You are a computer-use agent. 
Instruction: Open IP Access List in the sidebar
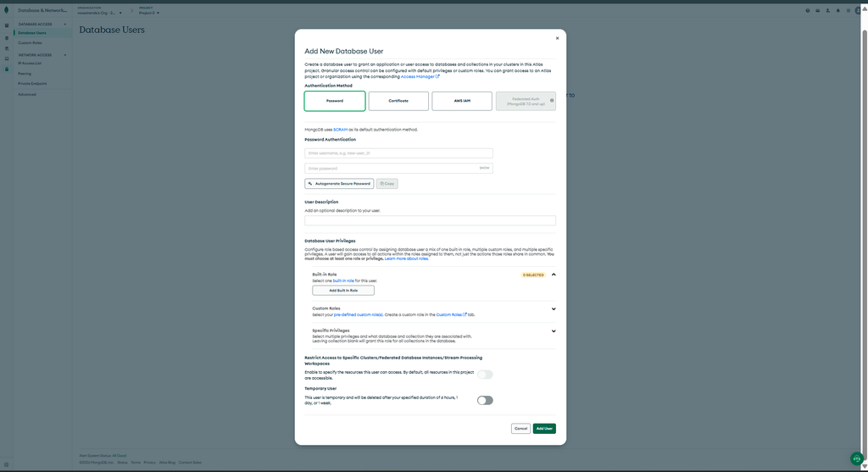[30, 64]
